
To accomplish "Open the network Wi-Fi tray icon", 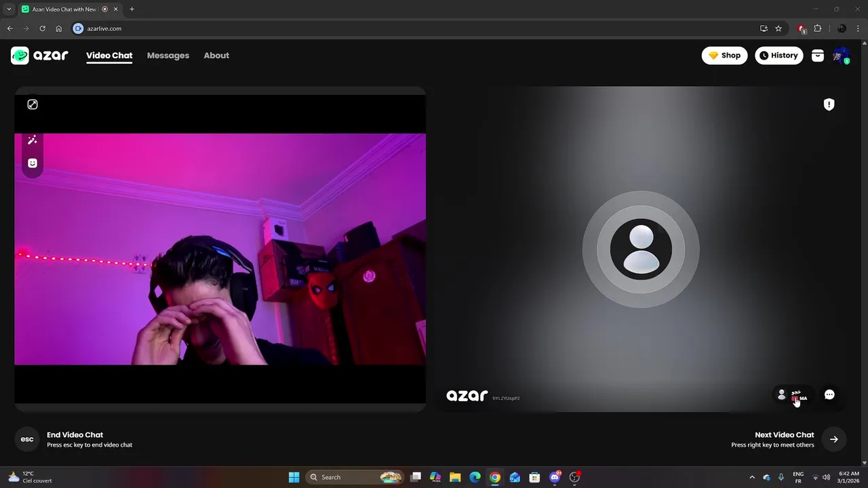I will [x=815, y=477].
